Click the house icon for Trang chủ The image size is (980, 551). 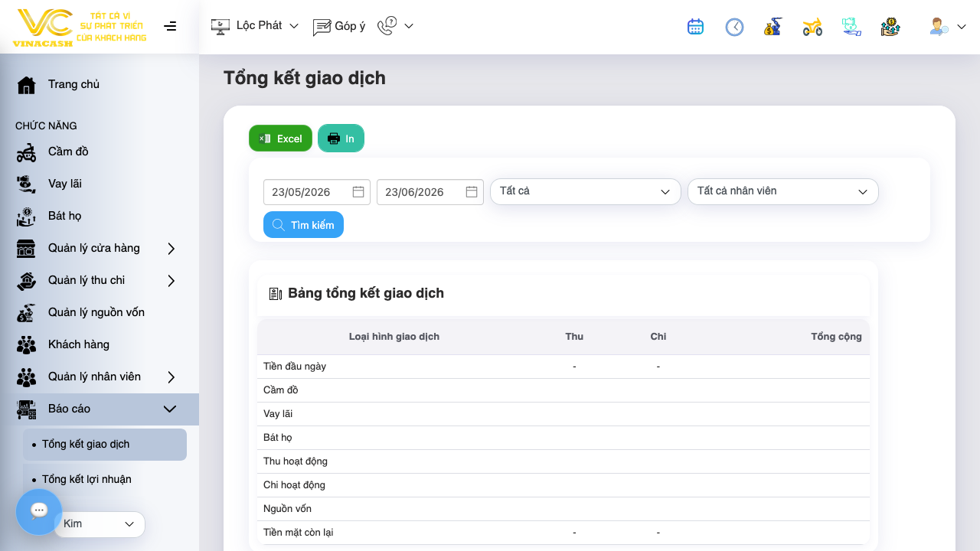coord(27,84)
